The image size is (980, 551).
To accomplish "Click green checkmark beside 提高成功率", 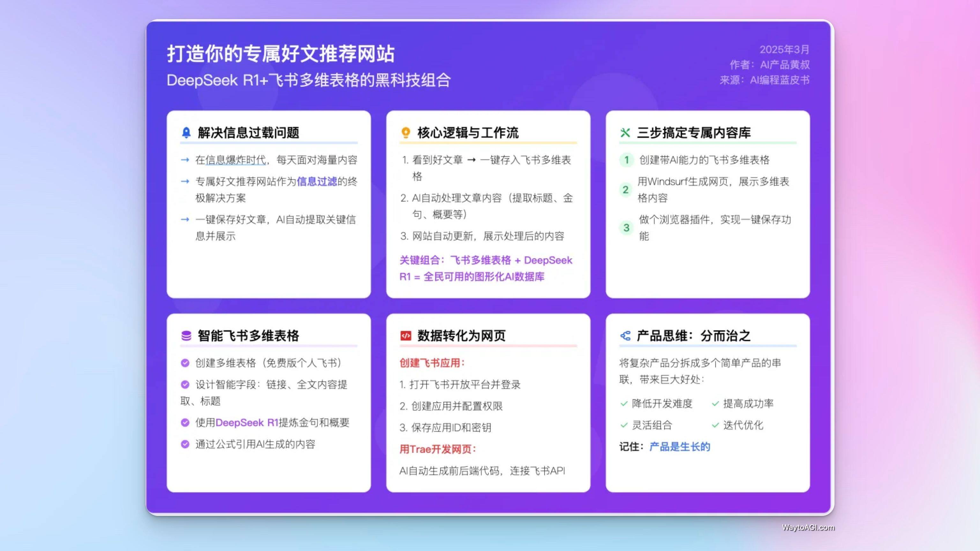I will tap(715, 403).
